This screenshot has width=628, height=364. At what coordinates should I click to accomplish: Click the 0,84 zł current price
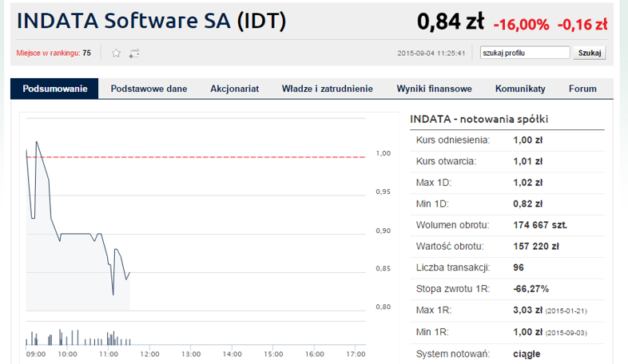[451, 22]
